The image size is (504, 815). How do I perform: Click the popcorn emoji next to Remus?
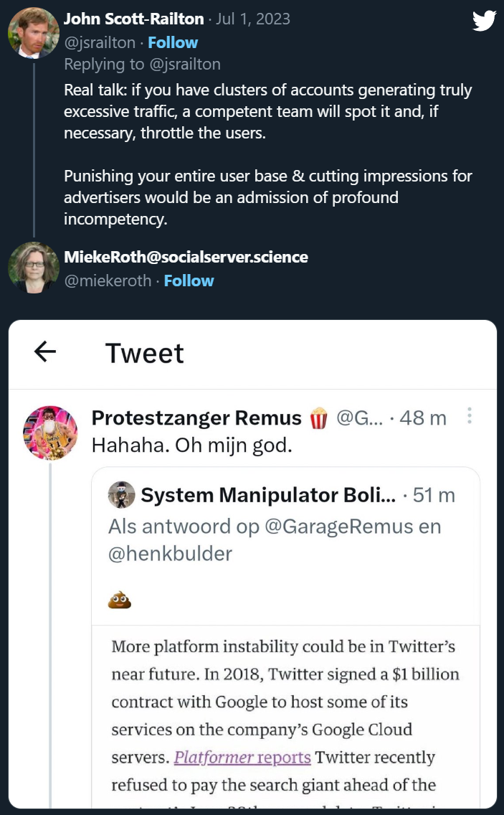click(x=318, y=418)
